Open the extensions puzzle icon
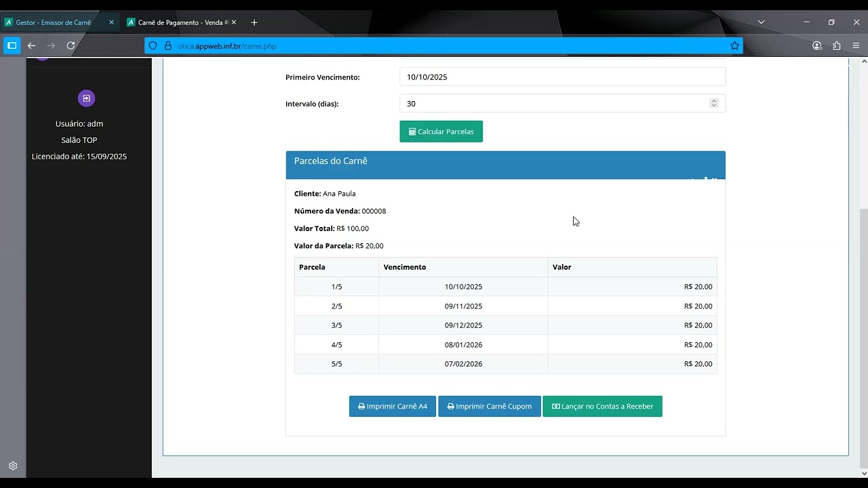868x488 pixels. pyautogui.click(x=836, y=46)
